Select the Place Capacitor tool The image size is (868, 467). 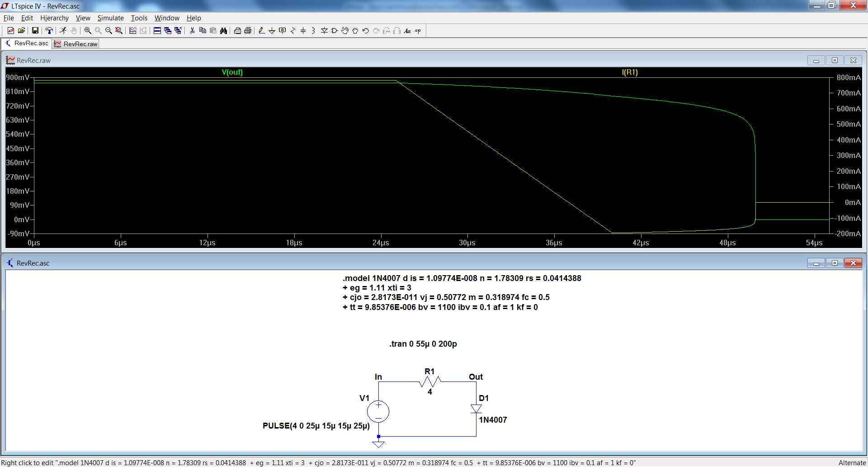click(x=303, y=31)
